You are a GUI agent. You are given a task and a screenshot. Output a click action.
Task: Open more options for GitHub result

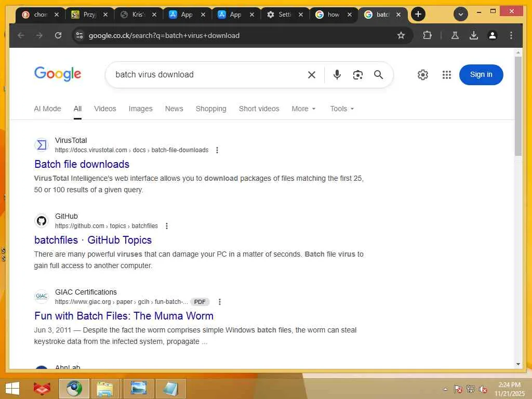click(x=167, y=226)
